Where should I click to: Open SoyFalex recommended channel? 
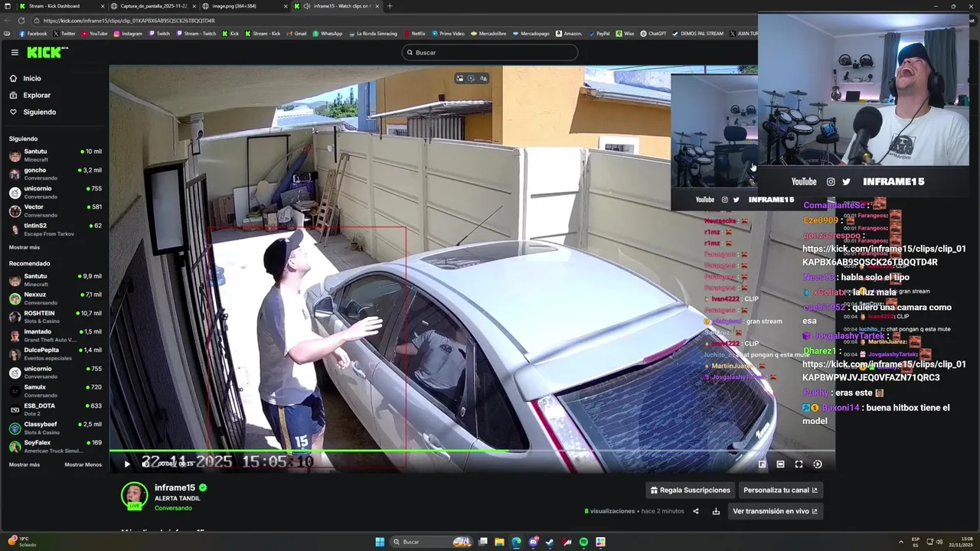click(x=54, y=446)
